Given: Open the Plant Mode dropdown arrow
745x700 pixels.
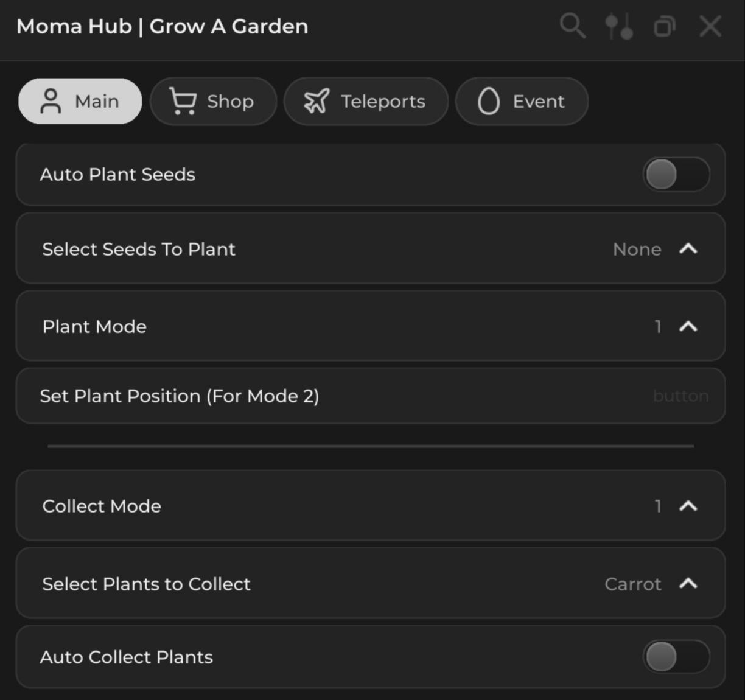Looking at the screenshot, I should (688, 327).
